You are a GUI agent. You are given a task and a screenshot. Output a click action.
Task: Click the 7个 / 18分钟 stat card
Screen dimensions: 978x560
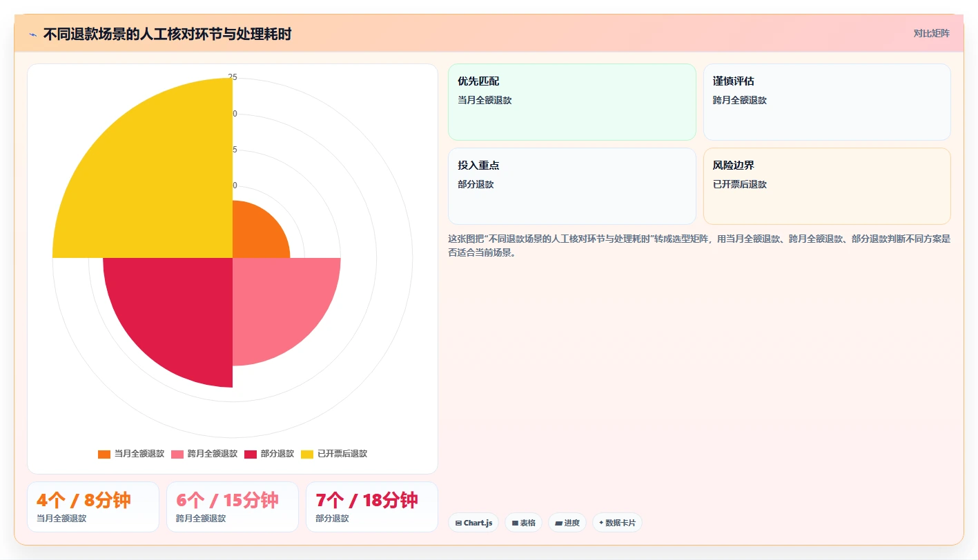click(x=372, y=507)
